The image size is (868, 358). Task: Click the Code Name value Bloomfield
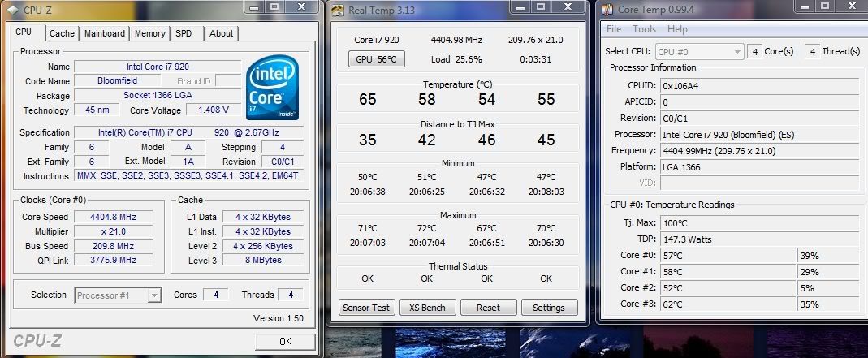[x=118, y=81]
